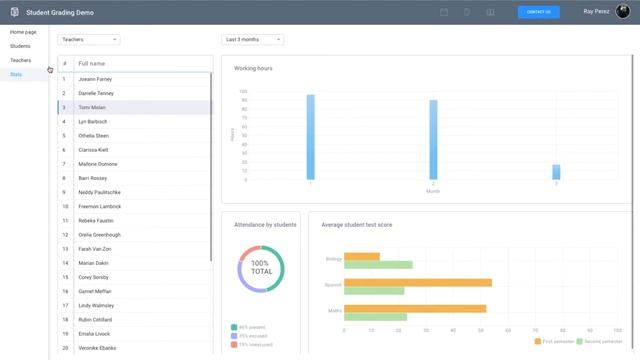
Task: Click the CONTACT US button
Action: [x=539, y=12]
